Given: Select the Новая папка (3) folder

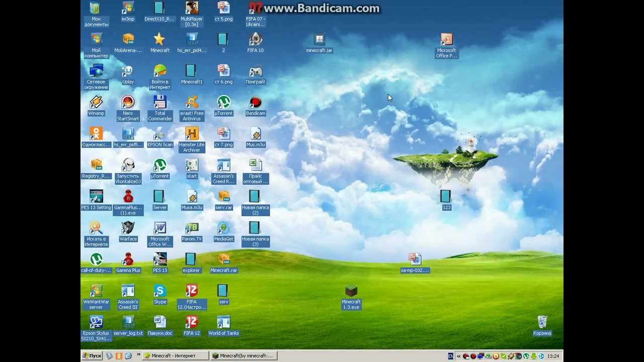Looking at the screenshot, I should point(256,228).
